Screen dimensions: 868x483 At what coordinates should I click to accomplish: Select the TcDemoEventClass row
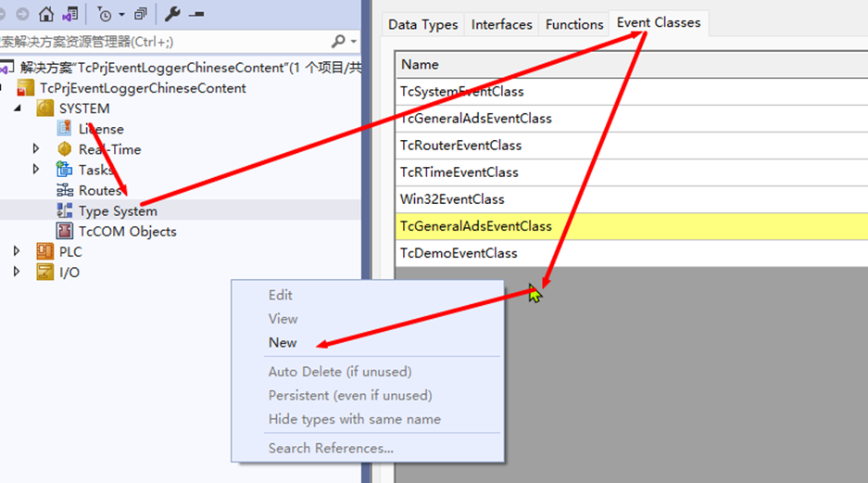(459, 253)
